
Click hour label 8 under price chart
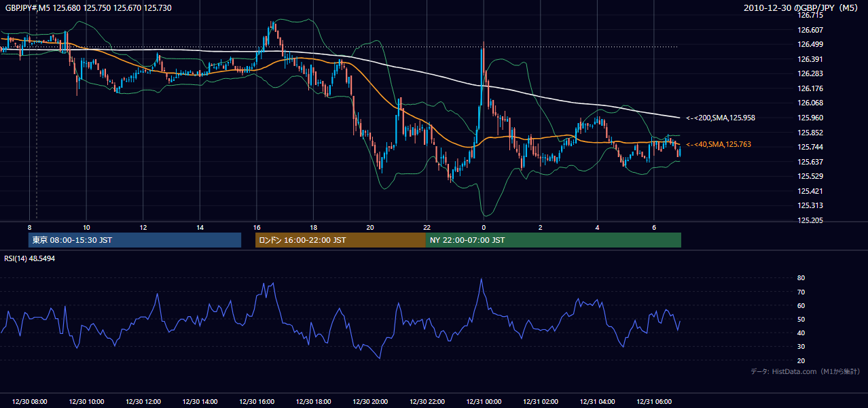point(29,227)
